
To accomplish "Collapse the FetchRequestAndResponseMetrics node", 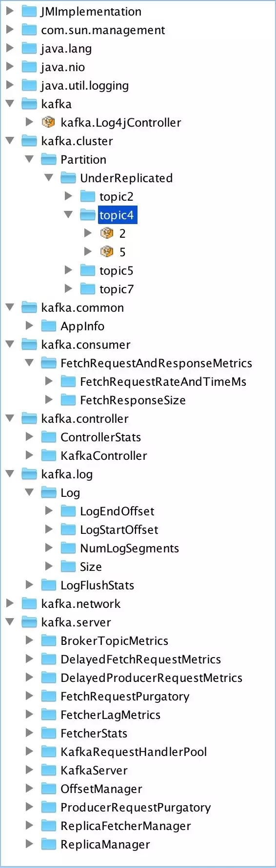I will pos(29,363).
